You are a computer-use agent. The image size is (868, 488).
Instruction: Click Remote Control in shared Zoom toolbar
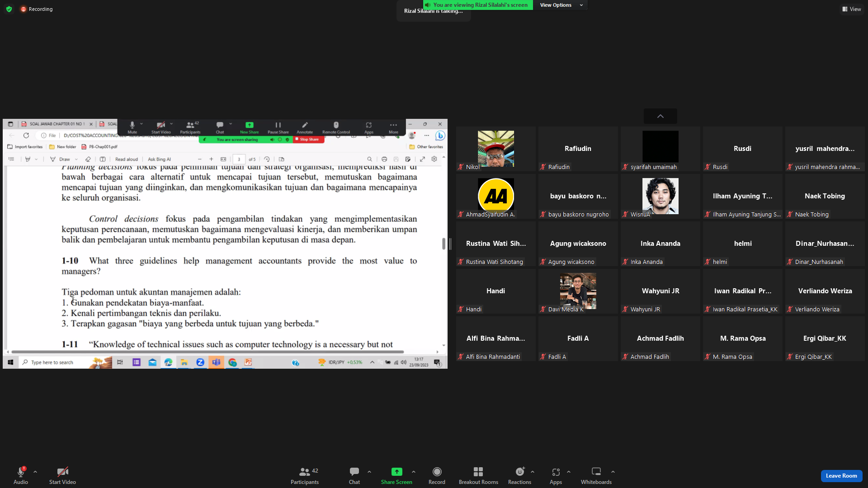(336, 127)
